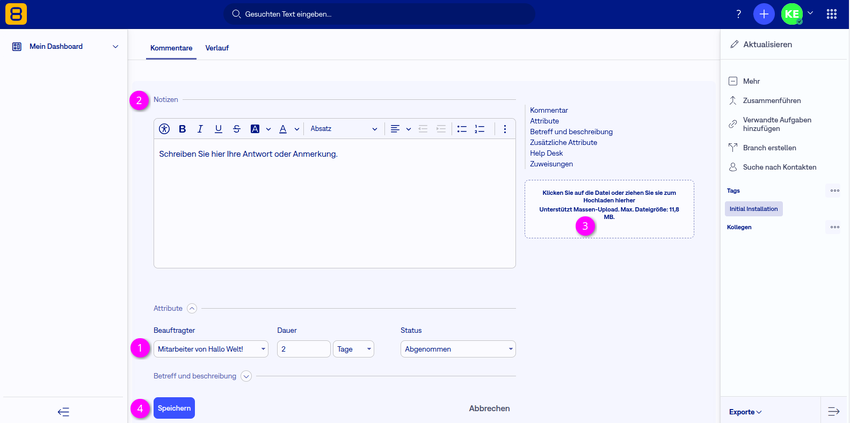Click the text background color icon
The width and height of the screenshot is (850, 423).
[255, 129]
